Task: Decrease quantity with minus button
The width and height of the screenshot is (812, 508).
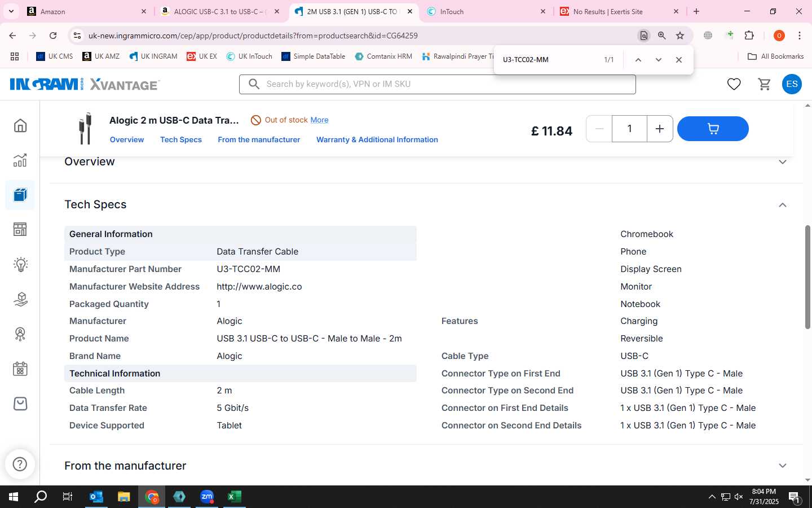Action: point(599,129)
